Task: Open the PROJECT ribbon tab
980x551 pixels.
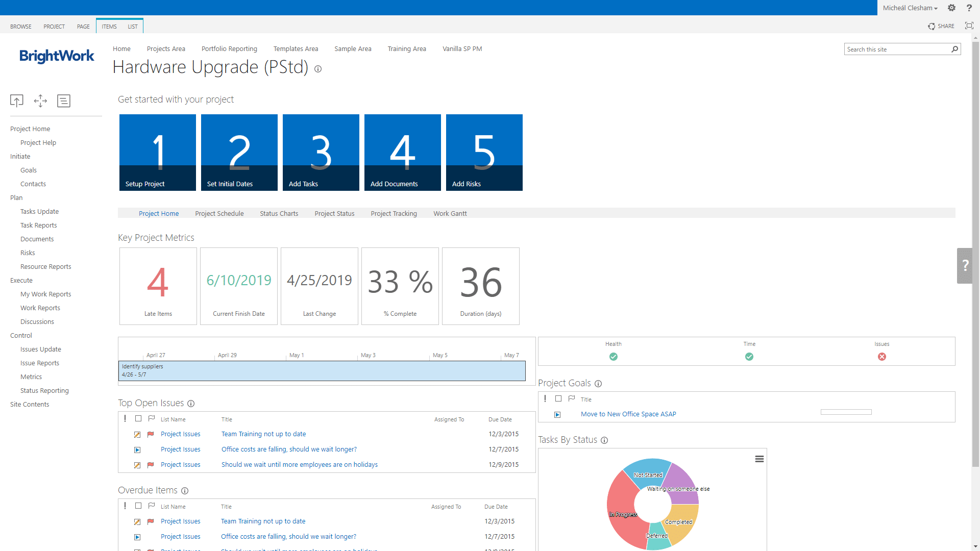Action: [x=54, y=27]
